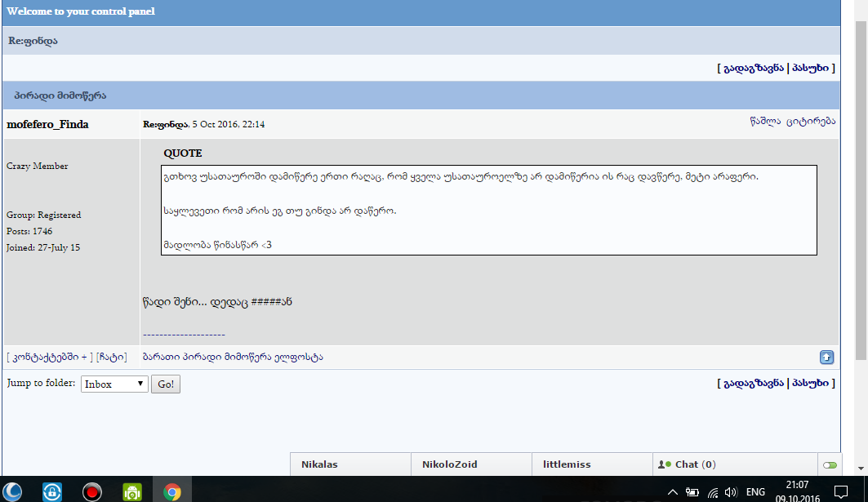Click the volume speaker tray icon

pyautogui.click(x=732, y=492)
